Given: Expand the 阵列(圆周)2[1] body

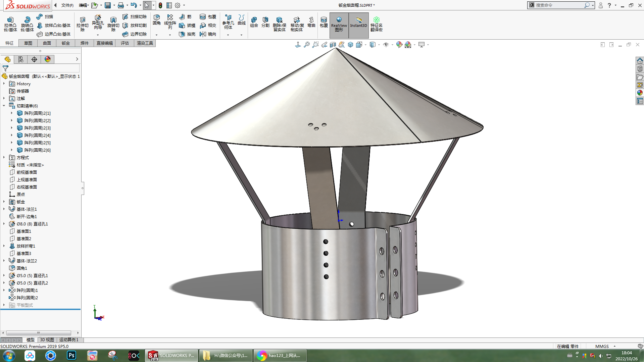Looking at the screenshot, I should pyautogui.click(x=11, y=113).
